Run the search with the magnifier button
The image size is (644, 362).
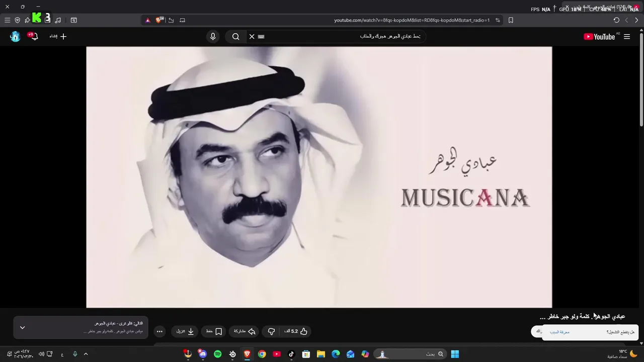click(235, 37)
